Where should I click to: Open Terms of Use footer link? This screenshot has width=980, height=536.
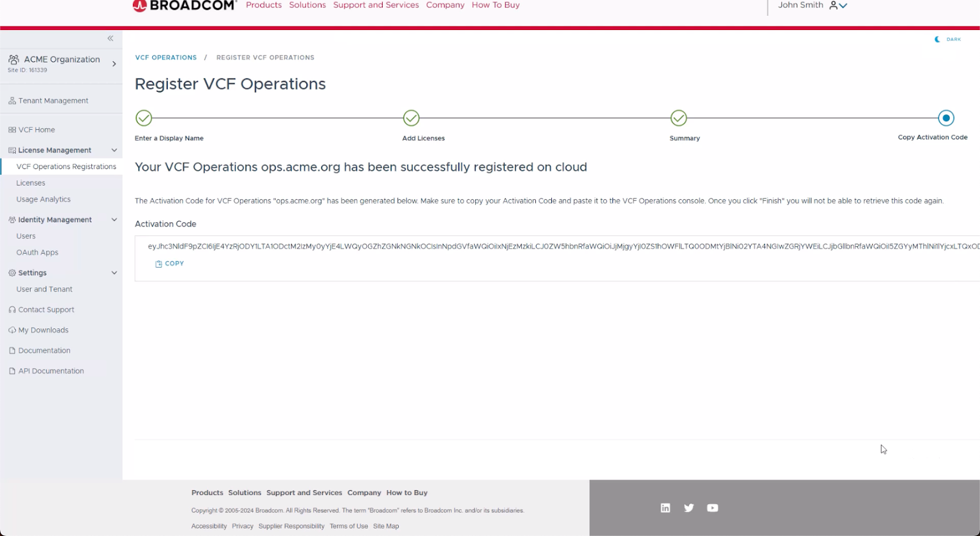[349, 526]
